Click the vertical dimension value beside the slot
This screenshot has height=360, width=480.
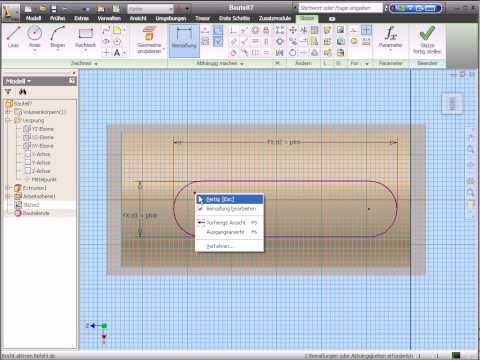tap(140, 215)
